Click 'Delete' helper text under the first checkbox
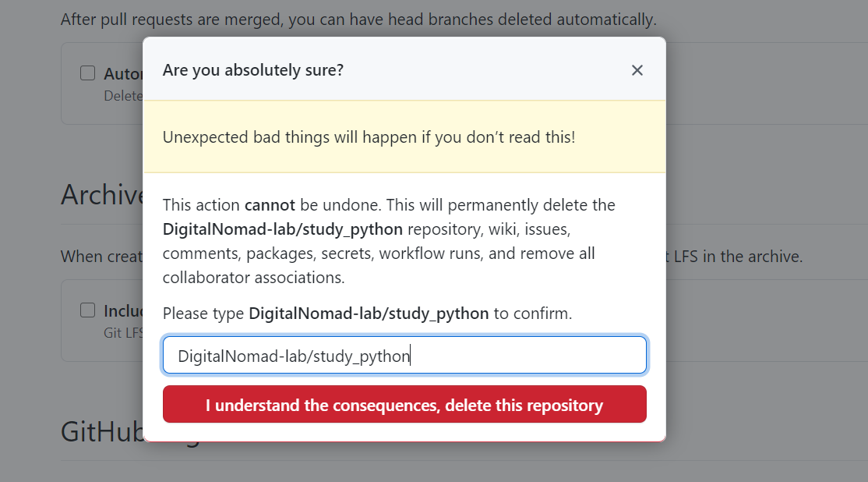 point(123,95)
